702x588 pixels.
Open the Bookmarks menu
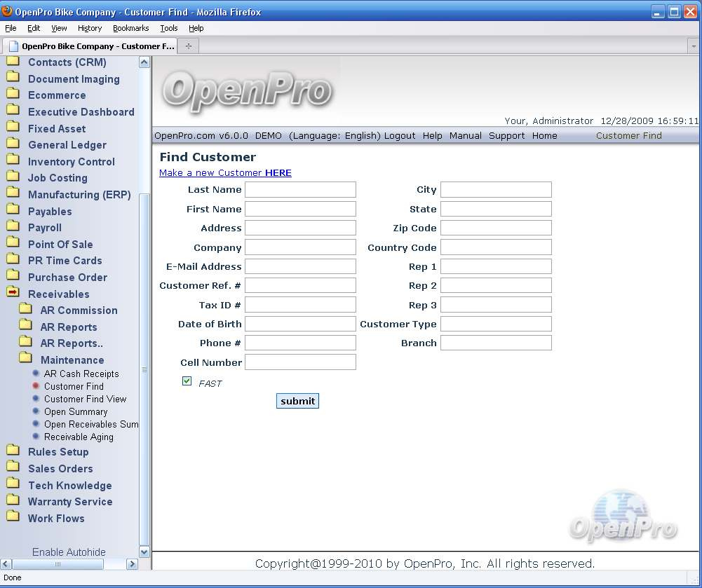point(130,28)
